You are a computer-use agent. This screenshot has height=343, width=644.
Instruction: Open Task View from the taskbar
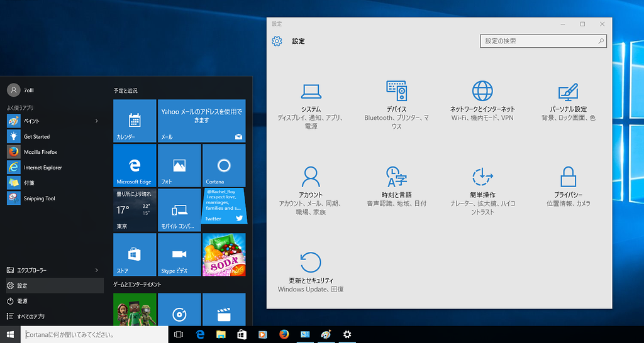coord(179,334)
